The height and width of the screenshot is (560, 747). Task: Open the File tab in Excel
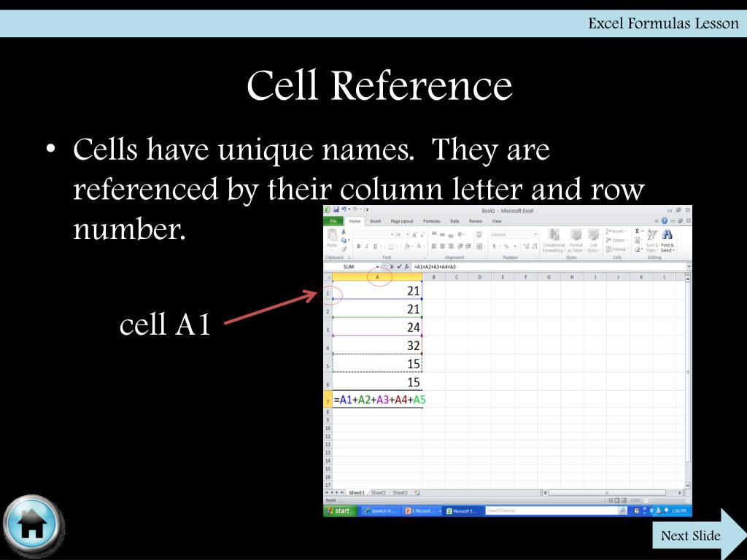coord(333,221)
